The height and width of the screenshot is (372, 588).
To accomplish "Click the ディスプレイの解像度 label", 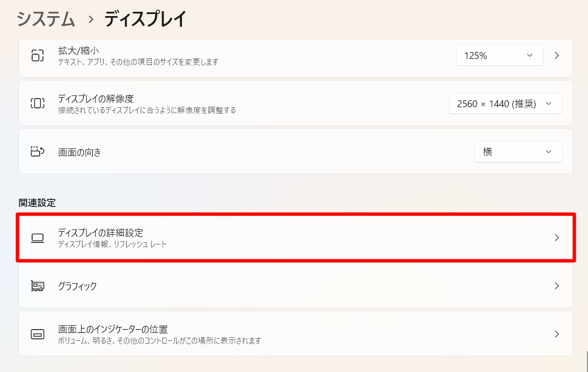I will [x=96, y=99].
